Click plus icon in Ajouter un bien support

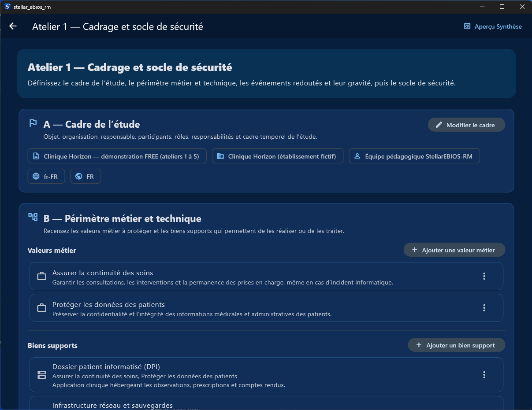419,345
